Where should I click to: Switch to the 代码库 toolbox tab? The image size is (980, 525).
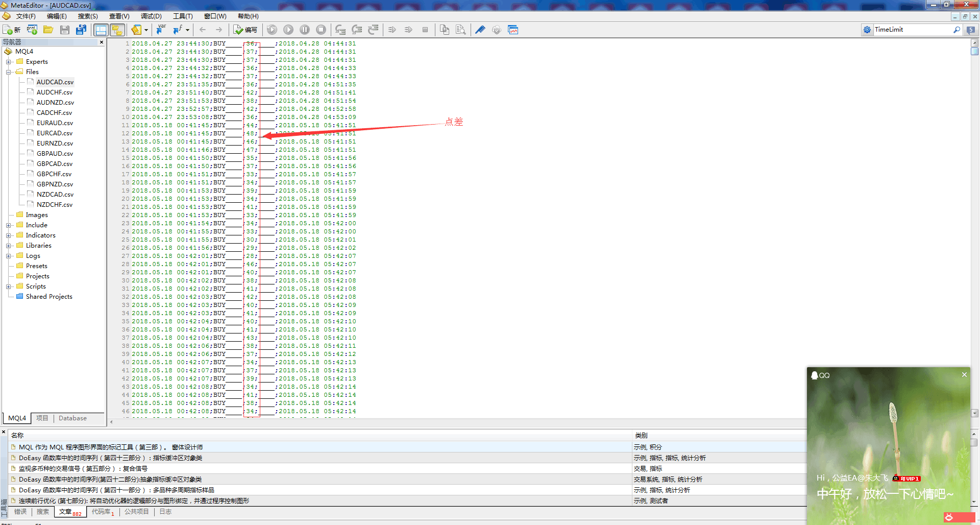tap(103, 512)
